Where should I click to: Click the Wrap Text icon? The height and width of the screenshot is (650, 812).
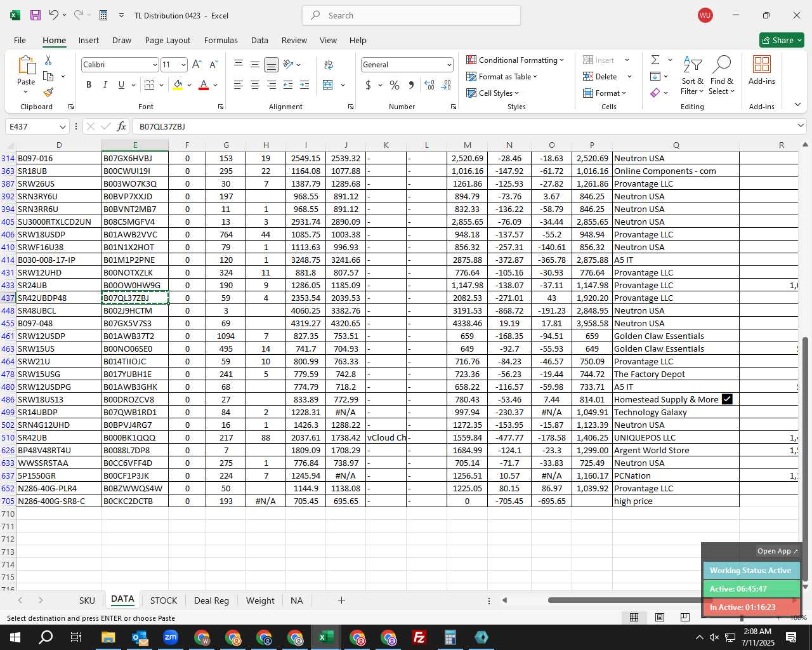pyautogui.click(x=329, y=64)
